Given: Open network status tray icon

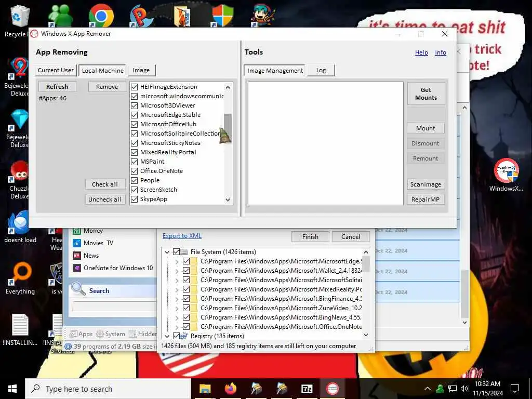Looking at the screenshot, I should [x=453, y=389].
